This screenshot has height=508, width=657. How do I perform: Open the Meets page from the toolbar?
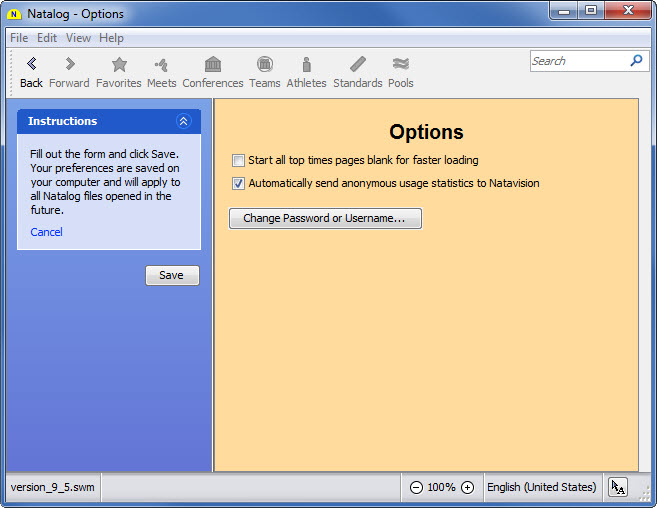tap(161, 65)
